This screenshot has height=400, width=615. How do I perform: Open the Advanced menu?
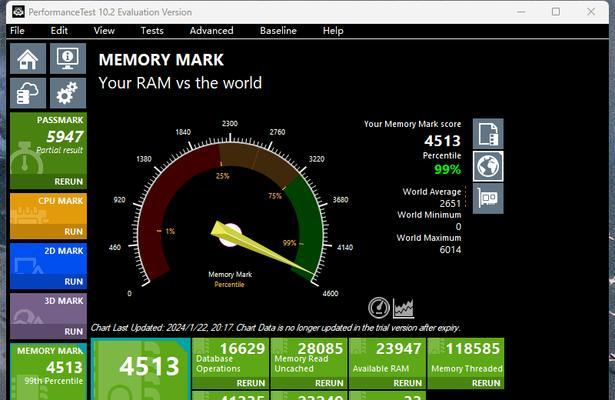point(211,31)
